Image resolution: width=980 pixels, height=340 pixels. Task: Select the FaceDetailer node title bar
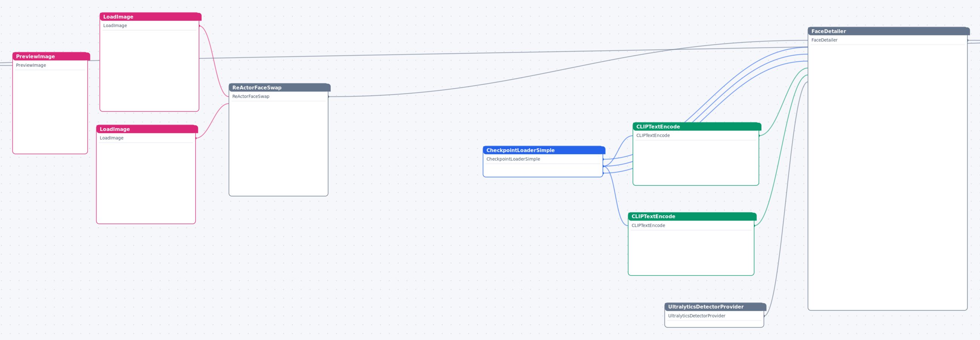888,31
